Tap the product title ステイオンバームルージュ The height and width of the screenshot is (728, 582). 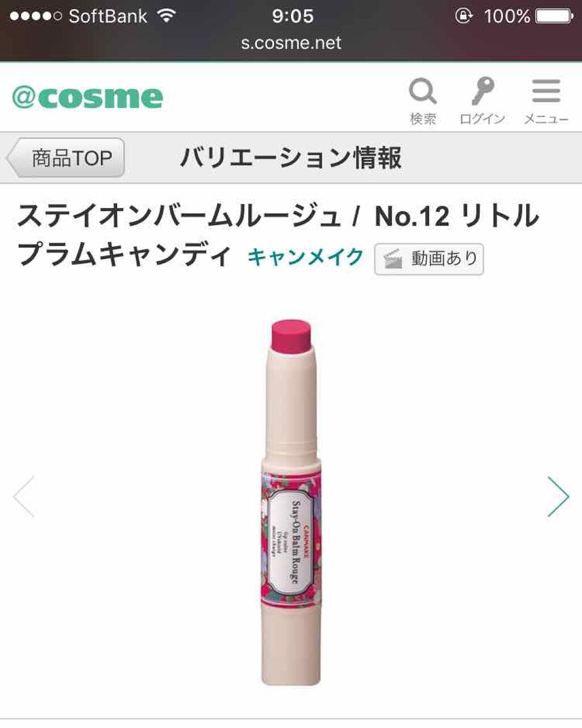coord(180,216)
